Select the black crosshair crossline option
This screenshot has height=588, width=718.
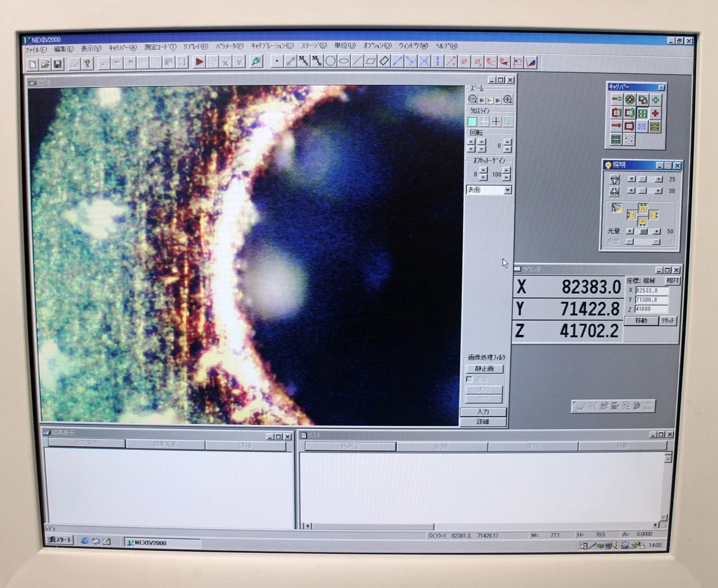click(496, 122)
